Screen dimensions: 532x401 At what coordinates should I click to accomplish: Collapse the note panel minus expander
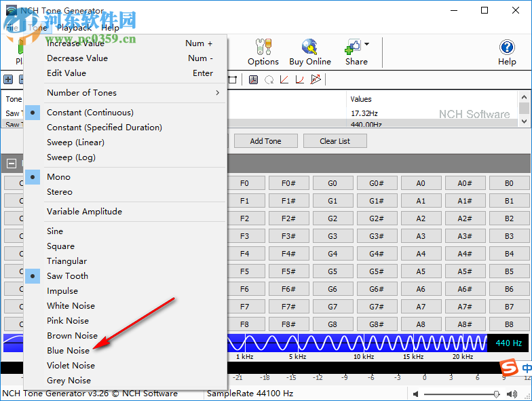[x=12, y=163]
